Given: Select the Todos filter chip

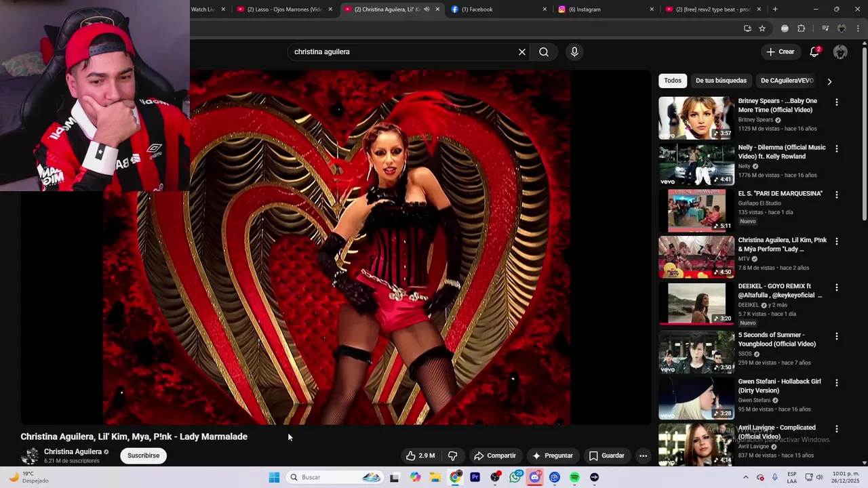Looking at the screenshot, I should click(673, 81).
